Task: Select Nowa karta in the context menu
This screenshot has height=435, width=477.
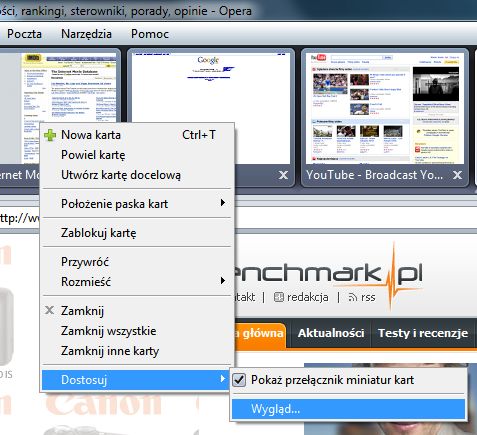Action: [x=137, y=135]
